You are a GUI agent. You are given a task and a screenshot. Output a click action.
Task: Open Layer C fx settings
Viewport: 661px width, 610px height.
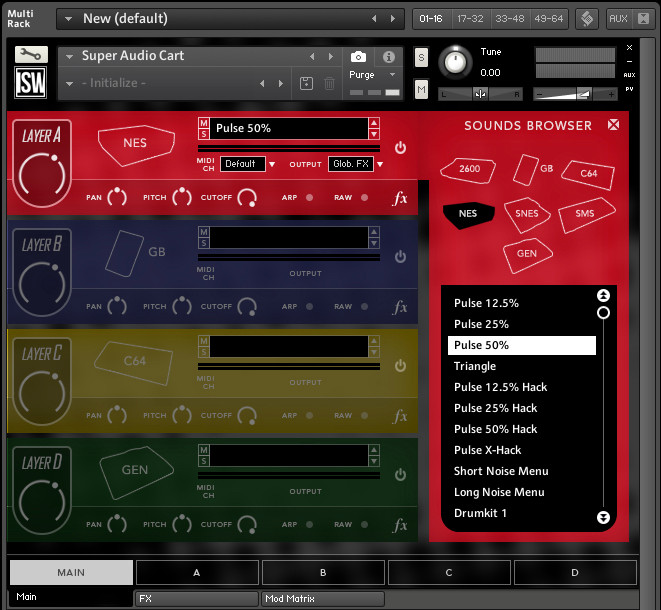[400, 416]
